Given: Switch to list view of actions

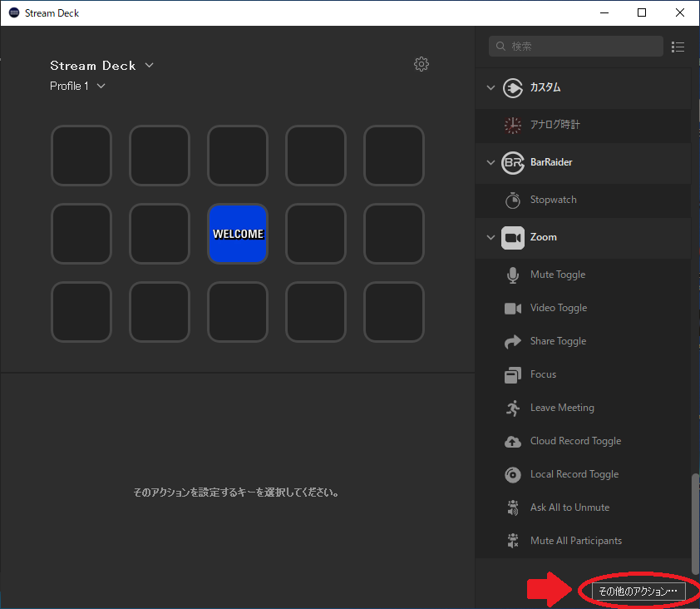Looking at the screenshot, I should [x=678, y=47].
